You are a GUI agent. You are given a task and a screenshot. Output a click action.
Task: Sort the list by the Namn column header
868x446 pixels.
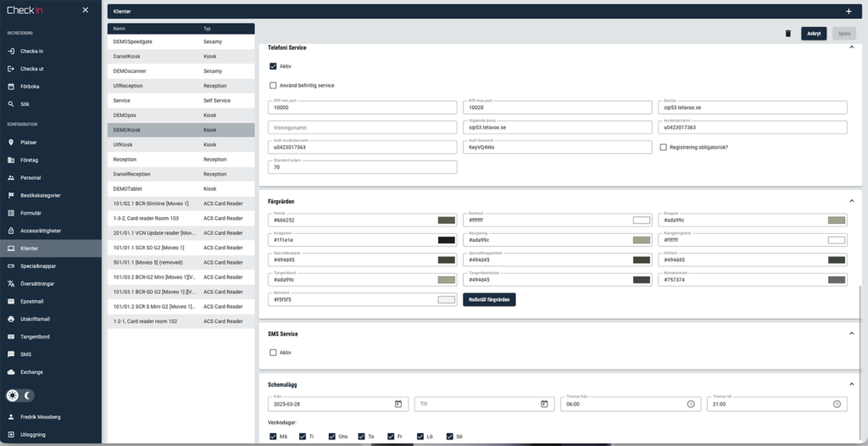click(119, 29)
